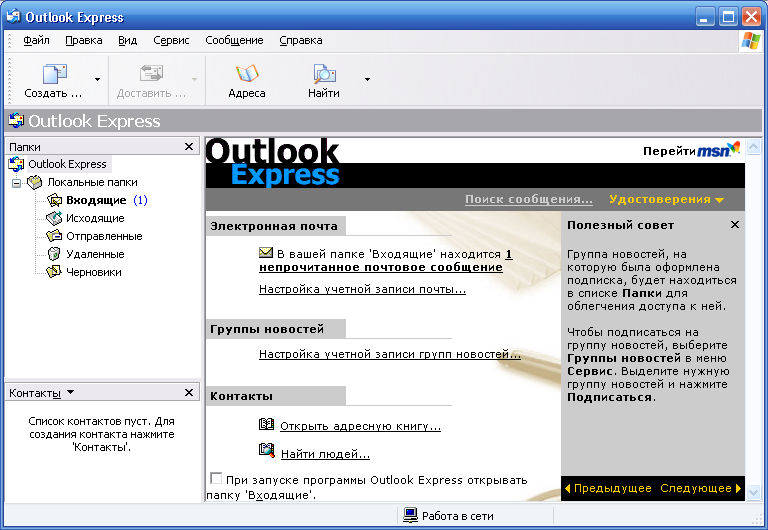768x530 pixels.
Task: Click the Электронная почта section heading
Action: 274,226
